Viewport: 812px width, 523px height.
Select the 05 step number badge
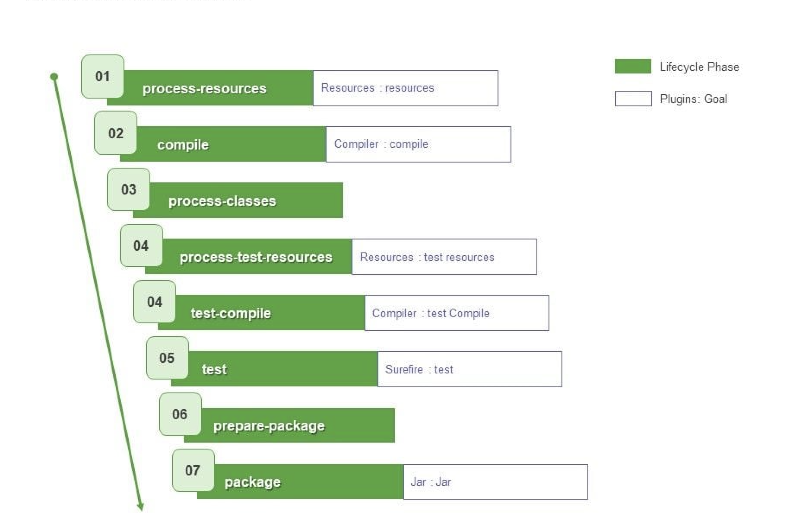pos(168,358)
